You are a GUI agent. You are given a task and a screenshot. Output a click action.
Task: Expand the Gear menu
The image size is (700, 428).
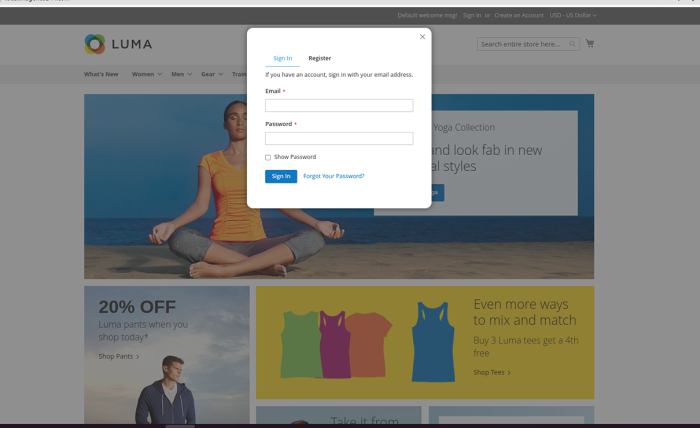point(212,74)
